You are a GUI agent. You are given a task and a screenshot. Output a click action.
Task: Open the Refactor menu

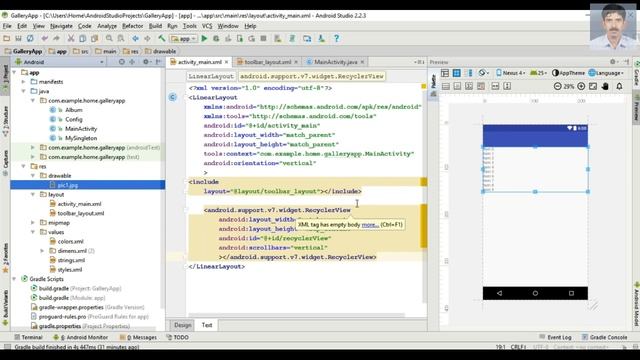pyautogui.click(x=133, y=26)
